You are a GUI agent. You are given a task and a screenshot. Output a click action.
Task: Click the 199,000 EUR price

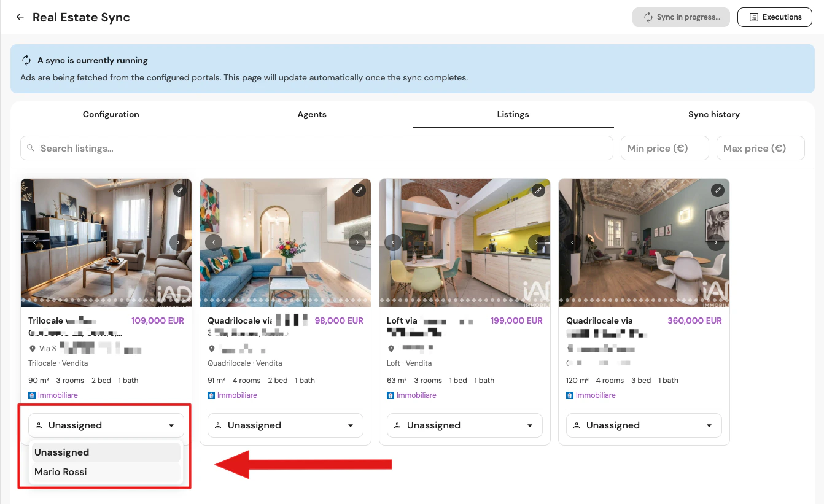point(516,320)
